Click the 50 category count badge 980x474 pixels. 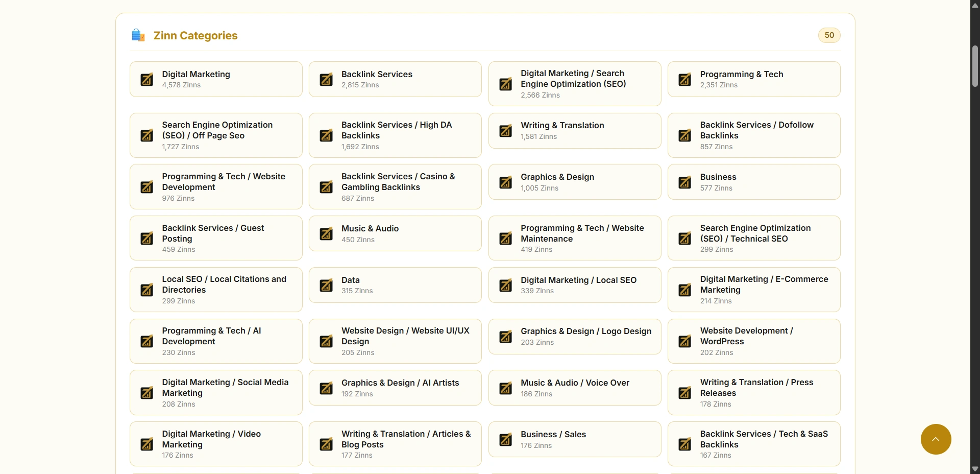pyautogui.click(x=829, y=35)
